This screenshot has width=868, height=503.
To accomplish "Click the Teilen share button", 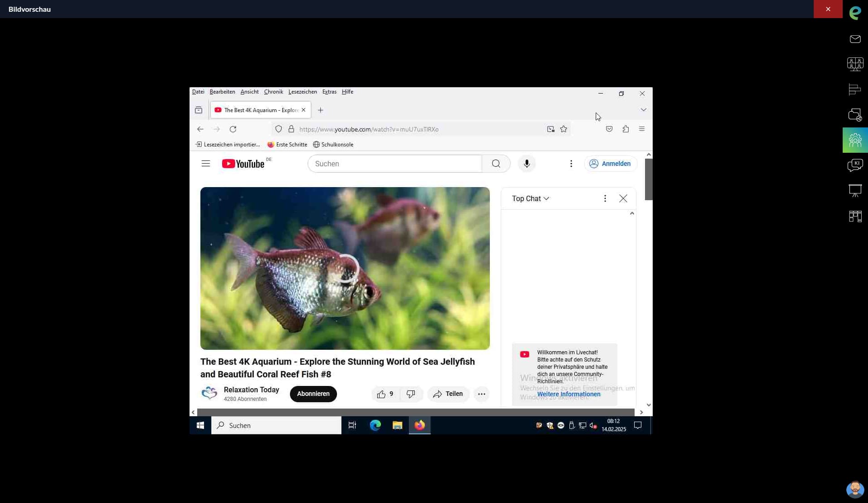I will pyautogui.click(x=448, y=394).
